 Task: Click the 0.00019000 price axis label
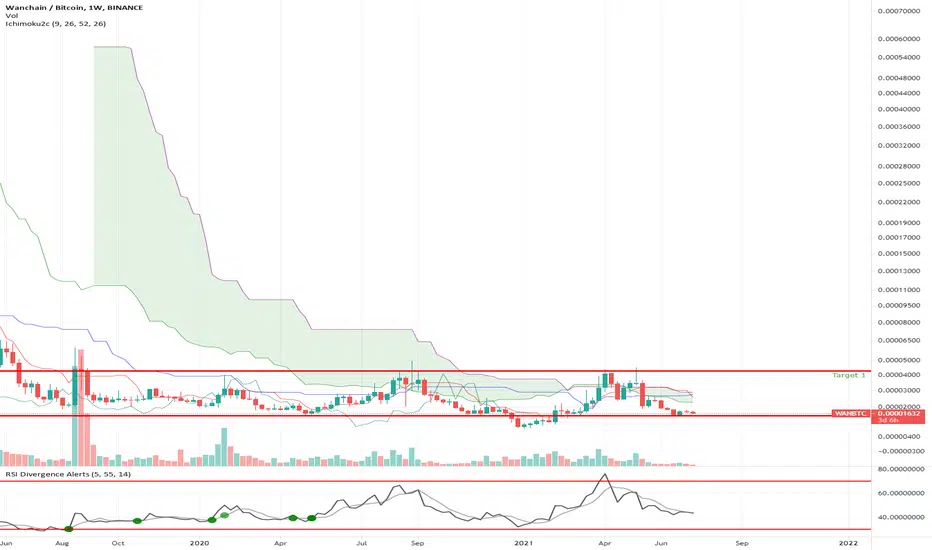pyautogui.click(x=899, y=223)
